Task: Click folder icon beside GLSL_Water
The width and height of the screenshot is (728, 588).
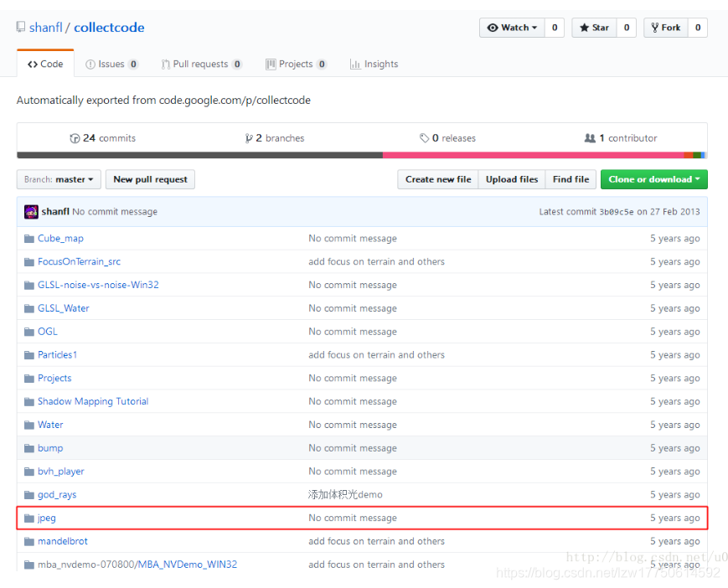Action: coord(29,308)
